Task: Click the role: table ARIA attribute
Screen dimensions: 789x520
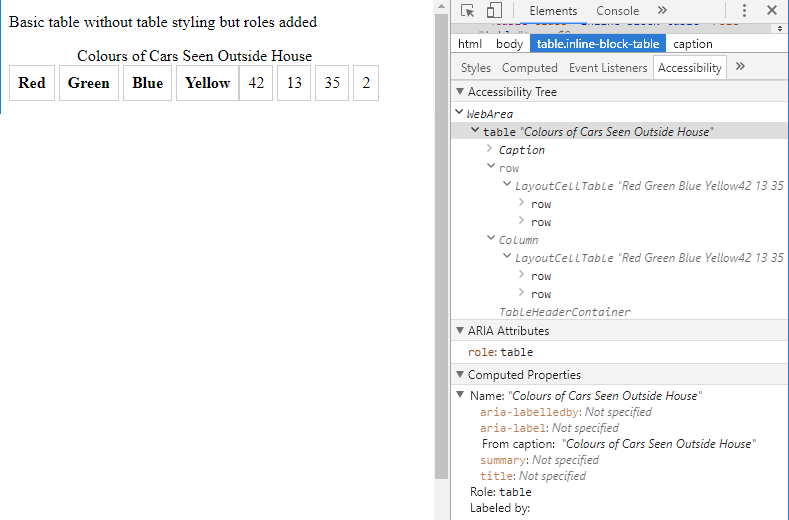Action: point(501,352)
